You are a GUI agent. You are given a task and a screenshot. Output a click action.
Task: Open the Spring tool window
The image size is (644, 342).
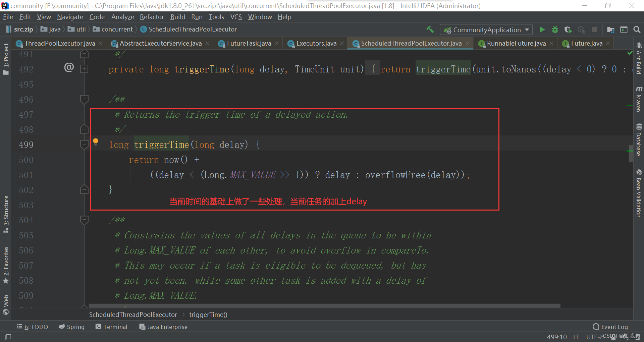[x=71, y=327]
